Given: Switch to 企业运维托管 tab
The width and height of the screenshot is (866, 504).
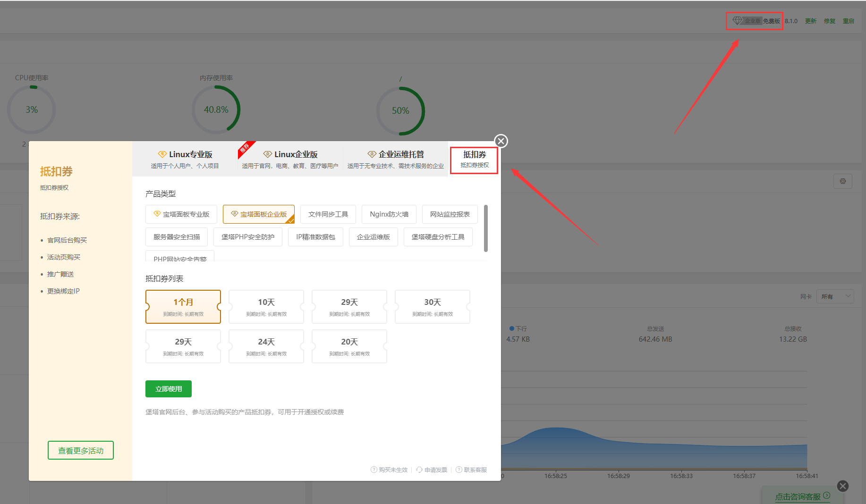Looking at the screenshot, I should click(396, 159).
